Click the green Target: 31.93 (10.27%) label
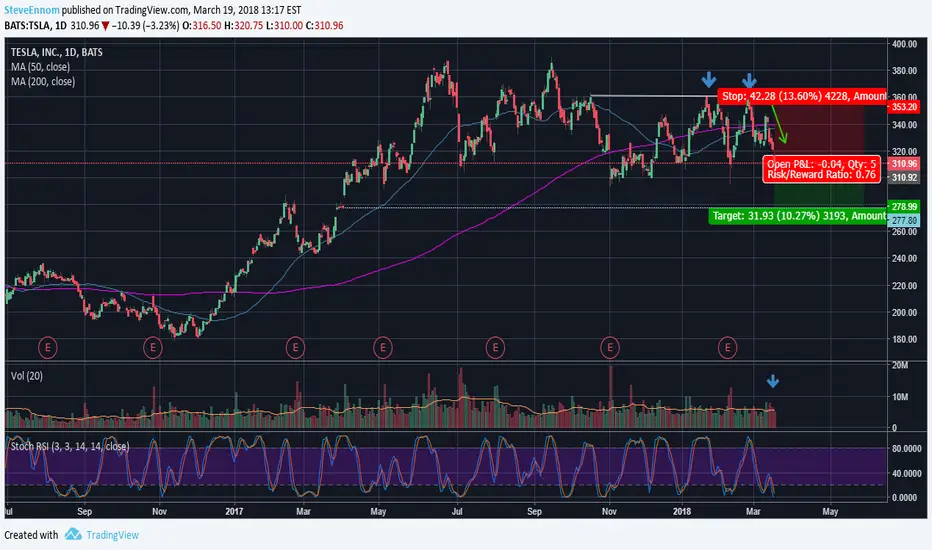Image resolution: width=932 pixels, height=550 pixels. click(798, 216)
